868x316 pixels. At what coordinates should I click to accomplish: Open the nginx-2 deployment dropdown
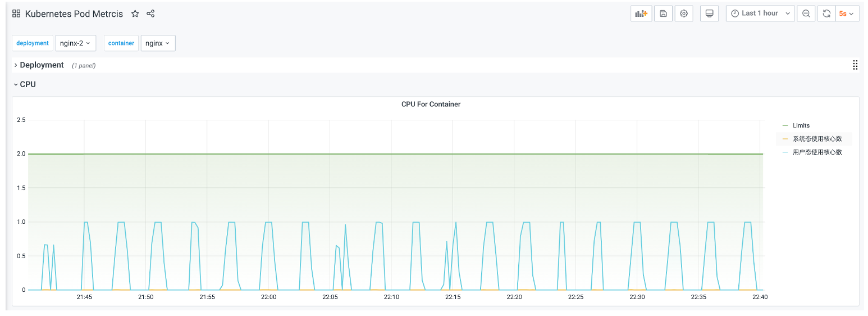pyautogui.click(x=75, y=43)
